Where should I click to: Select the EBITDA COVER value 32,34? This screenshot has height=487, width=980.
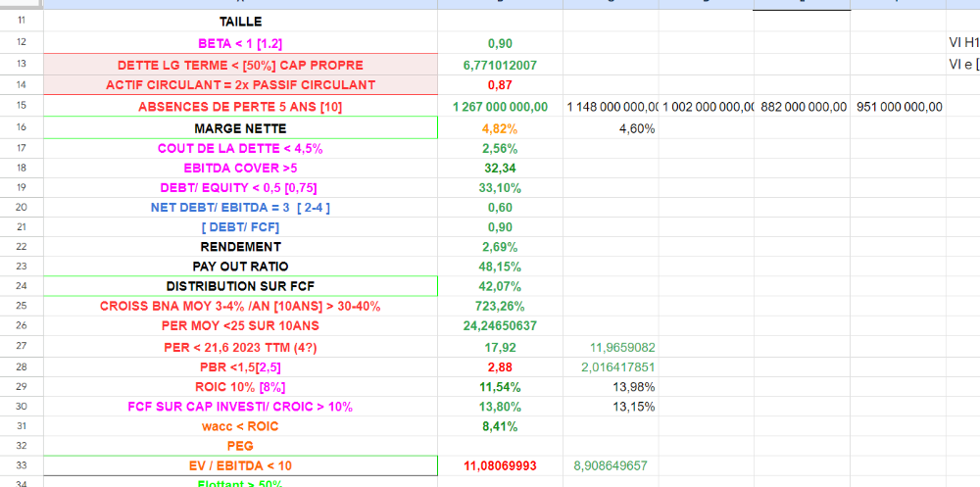500,168
